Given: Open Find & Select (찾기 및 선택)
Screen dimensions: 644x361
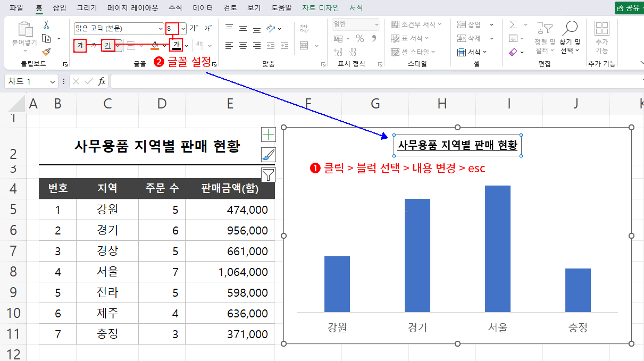Looking at the screenshot, I should (570, 38).
